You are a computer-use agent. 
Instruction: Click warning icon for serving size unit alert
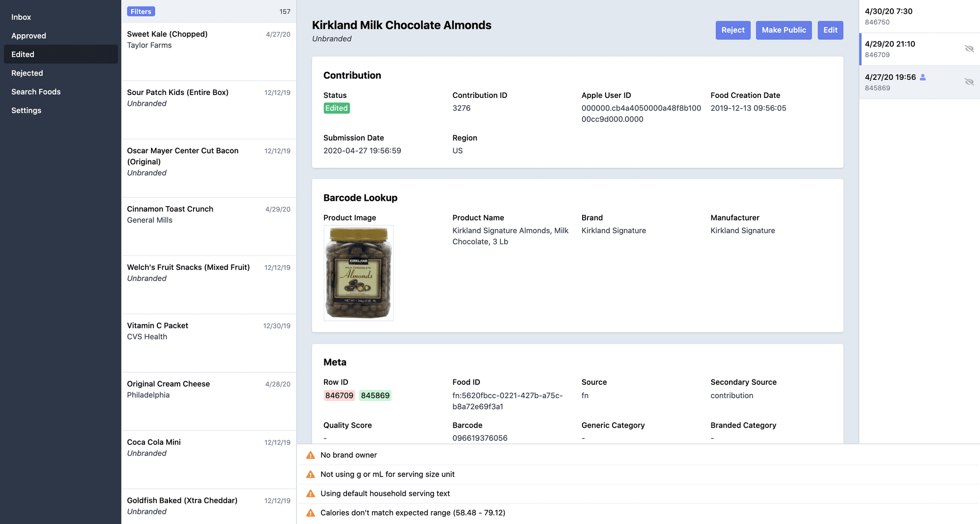[311, 474]
